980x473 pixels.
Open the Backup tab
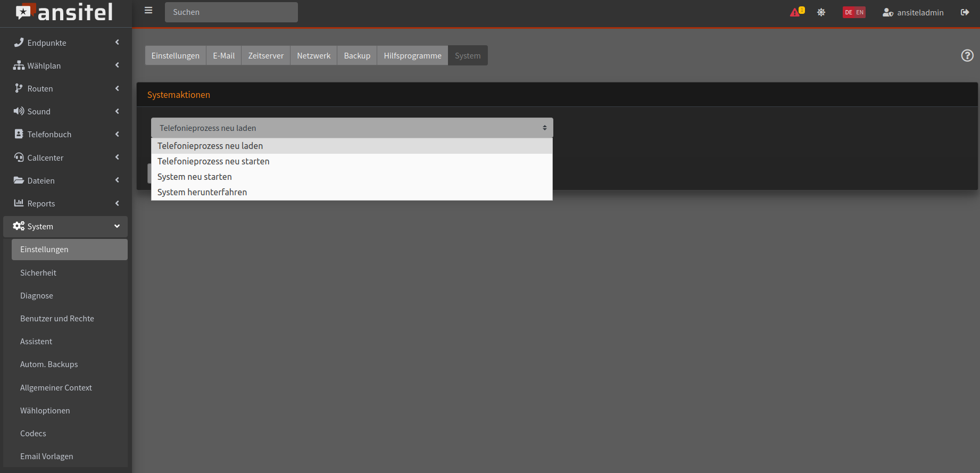pos(357,55)
